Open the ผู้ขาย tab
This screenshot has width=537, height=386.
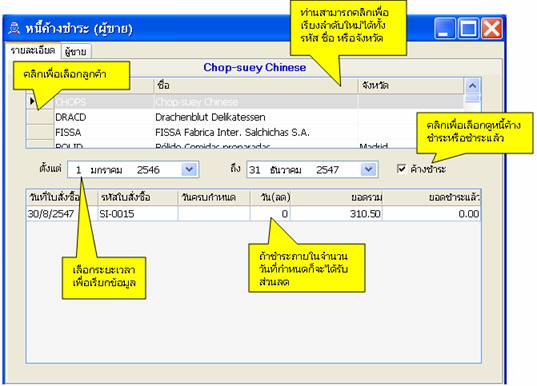pyautogui.click(x=76, y=51)
